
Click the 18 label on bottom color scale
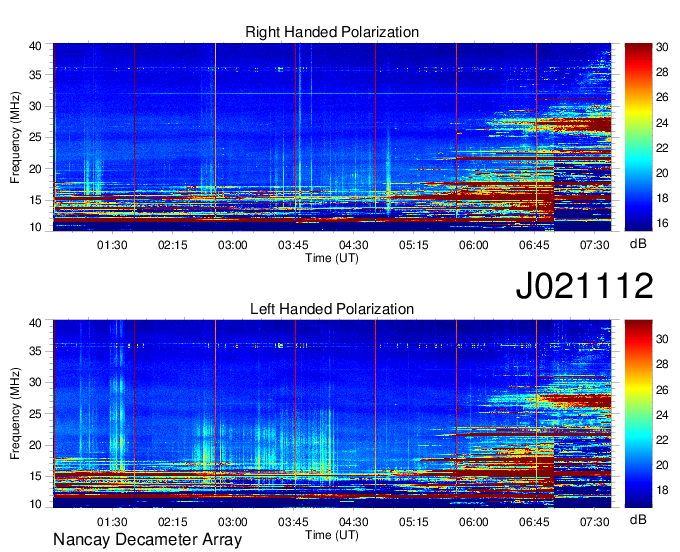click(662, 490)
